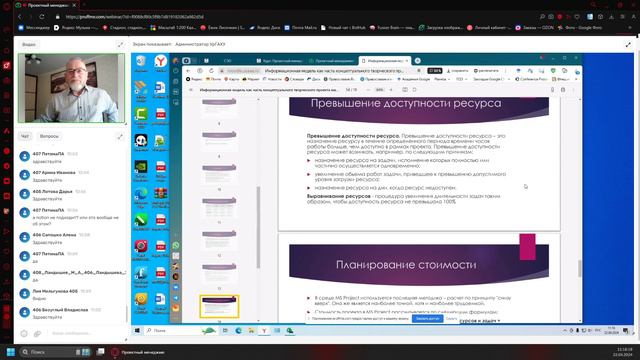Click the outer browser reload button
Viewport: 640px width, 360px height.
tap(42, 17)
